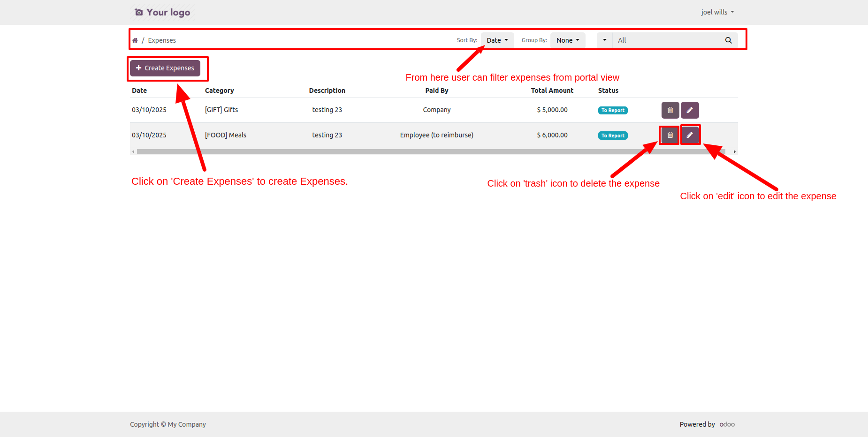Screen dimensions: 868x437
Task: Click the scrollbar right arrow
Action: 734,152
